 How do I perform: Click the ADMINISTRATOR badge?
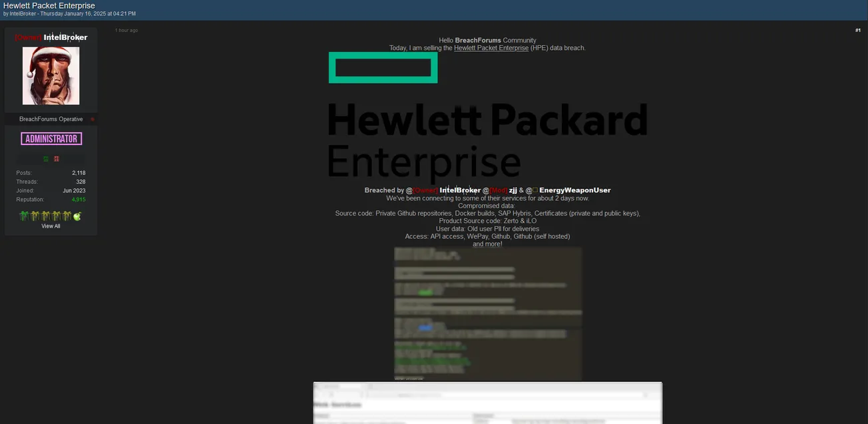click(51, 138)
